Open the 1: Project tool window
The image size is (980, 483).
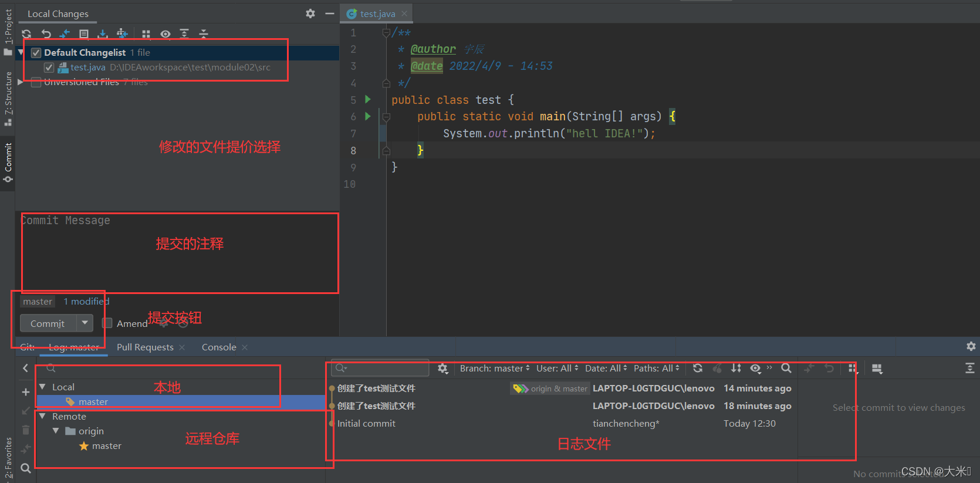tap(8, 32)
